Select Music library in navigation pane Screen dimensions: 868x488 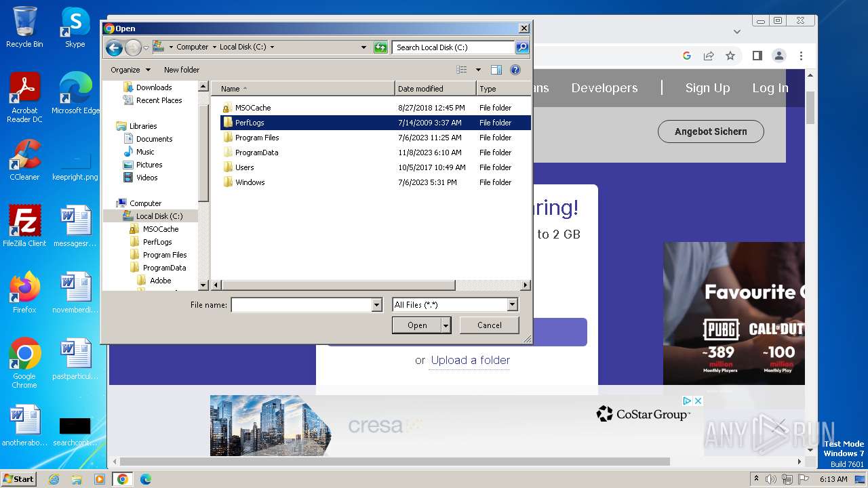click(x=145, y=152)
